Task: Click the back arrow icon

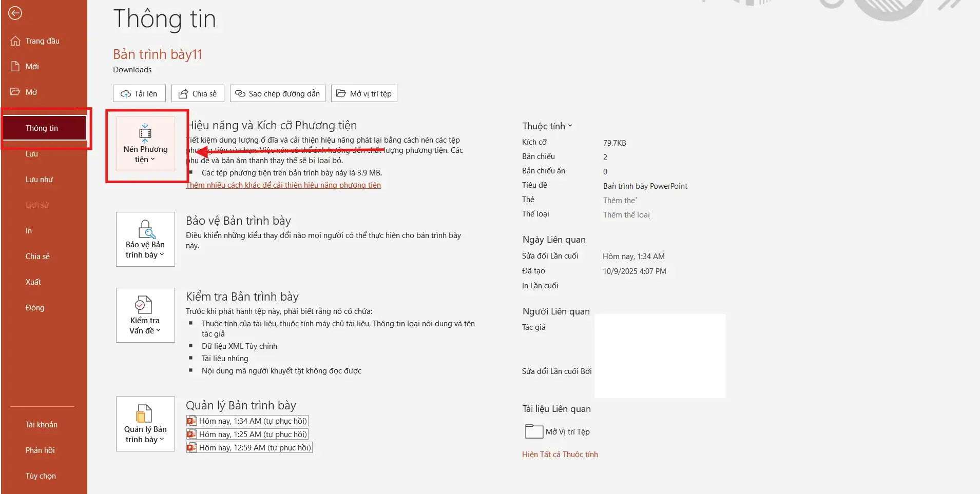Action: pyautogui.click(x=15, y=13)
